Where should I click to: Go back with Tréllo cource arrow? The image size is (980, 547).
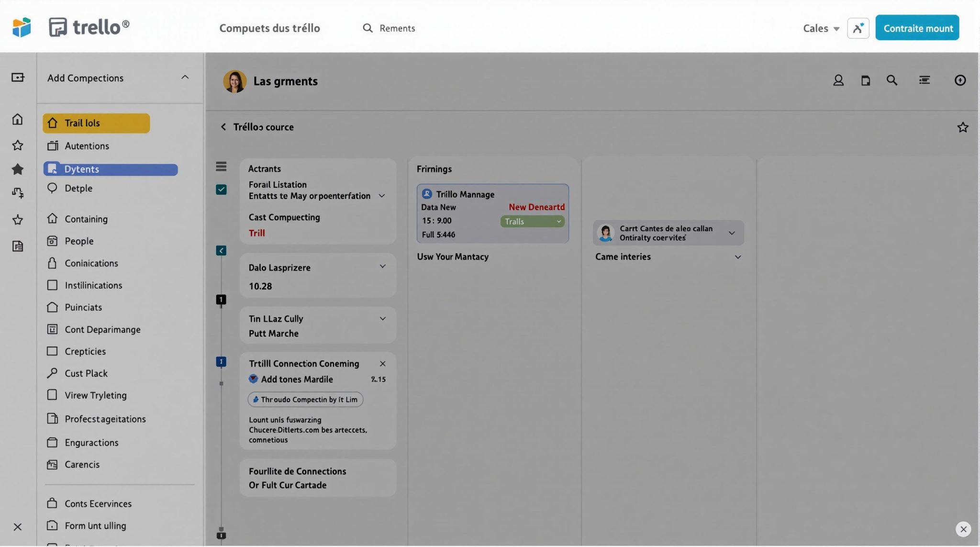tap(223, 127)
